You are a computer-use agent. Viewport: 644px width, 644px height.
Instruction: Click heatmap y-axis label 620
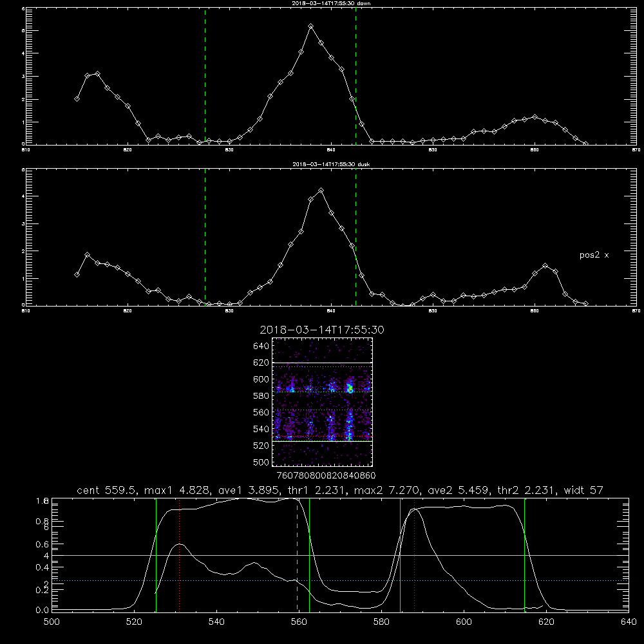(x=261, y=363)
